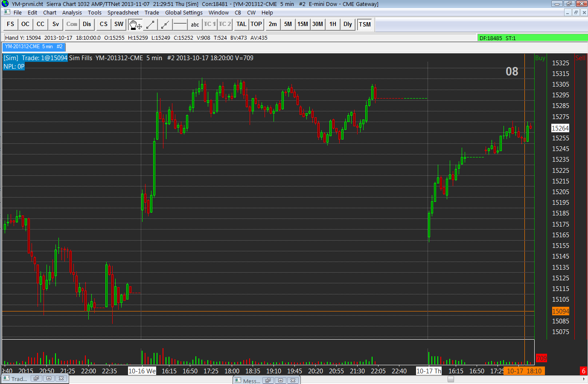
Task: Select the line drawing tool
Action: click(x=150, y=24)
